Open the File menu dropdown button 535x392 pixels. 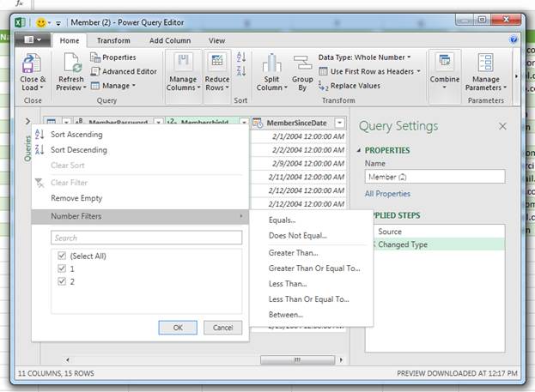coord(33,39)
